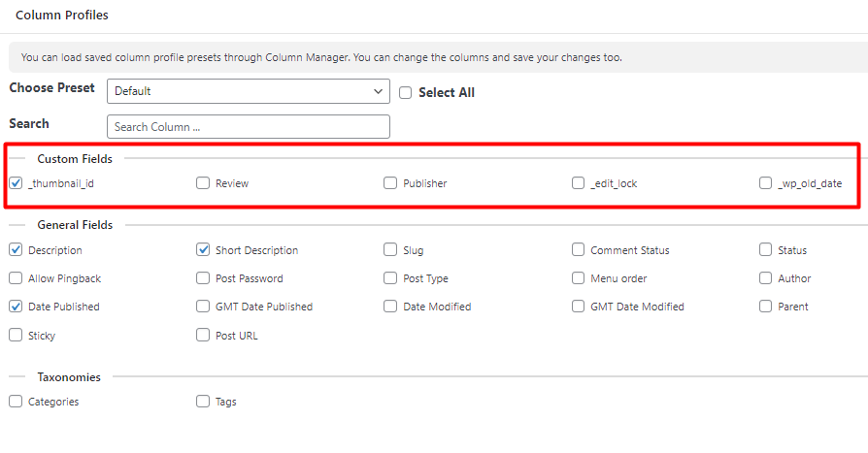Uncheck the Description general field
This screenshot has height=453, width=868.
[16, 250]
